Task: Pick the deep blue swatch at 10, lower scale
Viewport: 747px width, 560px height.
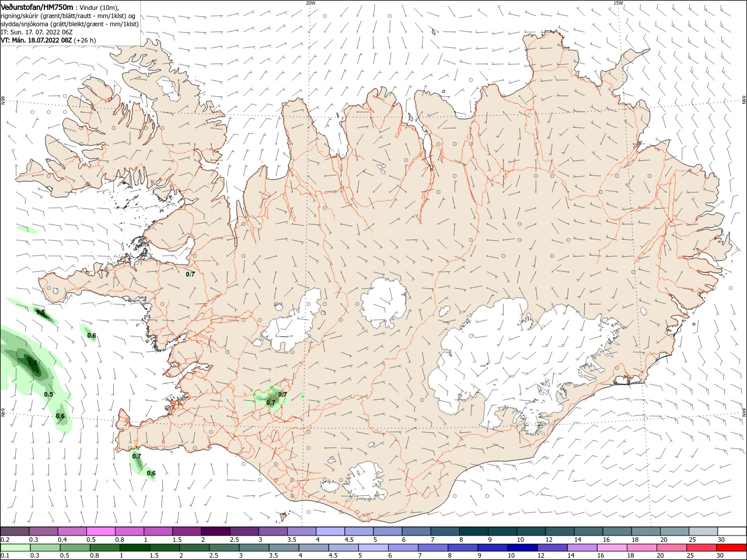Action: point(522,548)
